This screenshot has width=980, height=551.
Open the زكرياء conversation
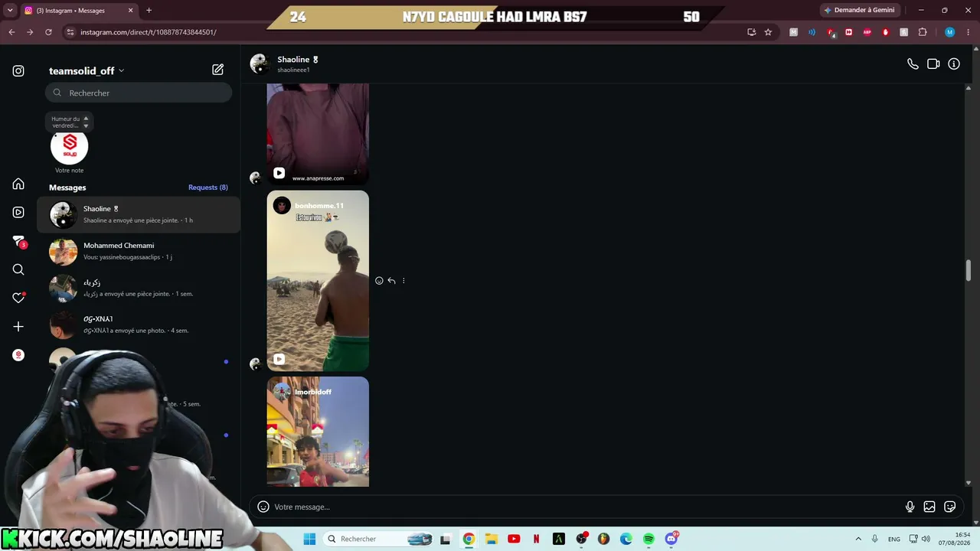coord(139,288)
